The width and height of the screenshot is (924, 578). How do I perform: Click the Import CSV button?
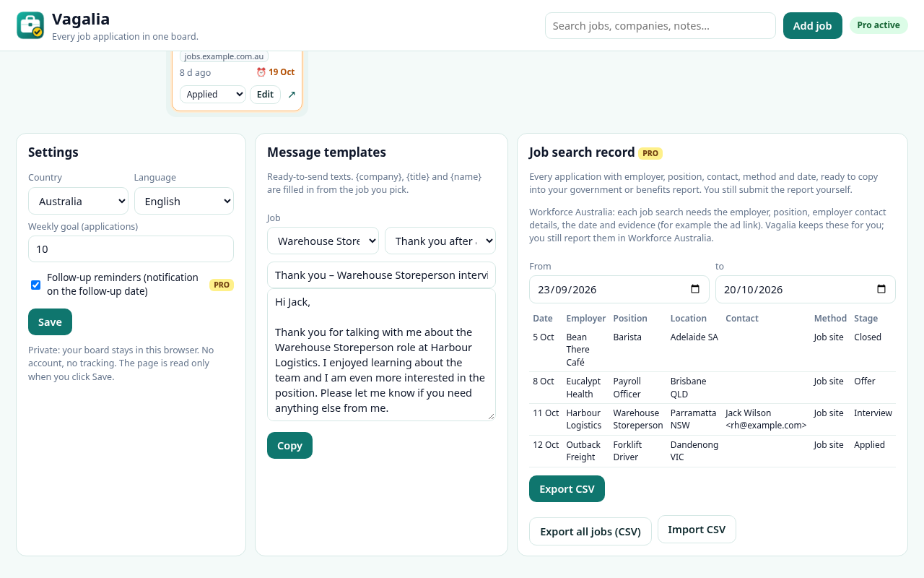(x=697, y=529)
